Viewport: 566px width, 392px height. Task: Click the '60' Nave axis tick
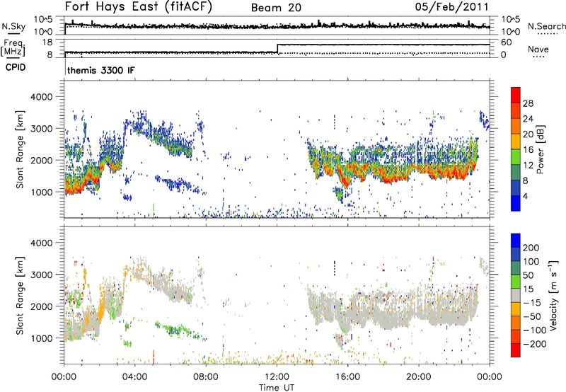506,42
